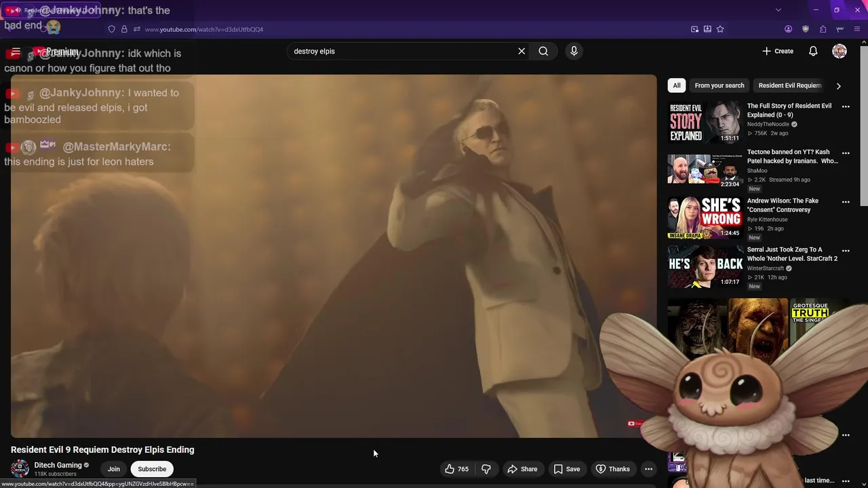
Task: Open The Full Story of Resident Evil title
Action: click(789, 110)
